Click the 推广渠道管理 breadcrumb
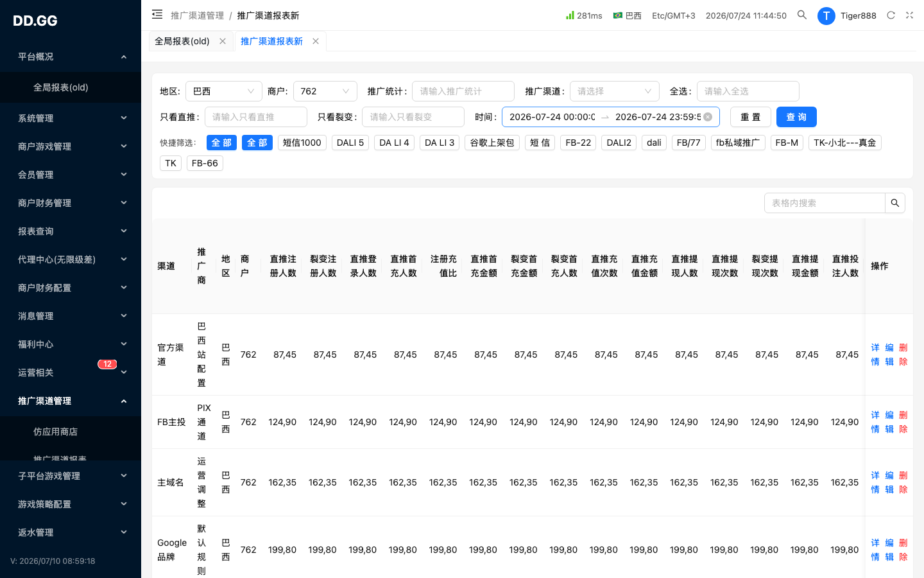Image resolution: width=924 pixels, height=578 pixels. pyautogui.click(x=197, y=15)
